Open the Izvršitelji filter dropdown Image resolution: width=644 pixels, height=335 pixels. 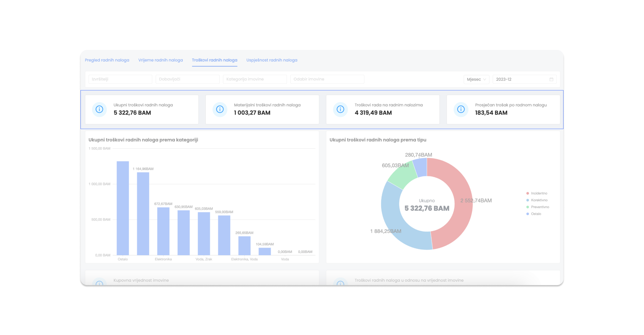tap(120, 79)
